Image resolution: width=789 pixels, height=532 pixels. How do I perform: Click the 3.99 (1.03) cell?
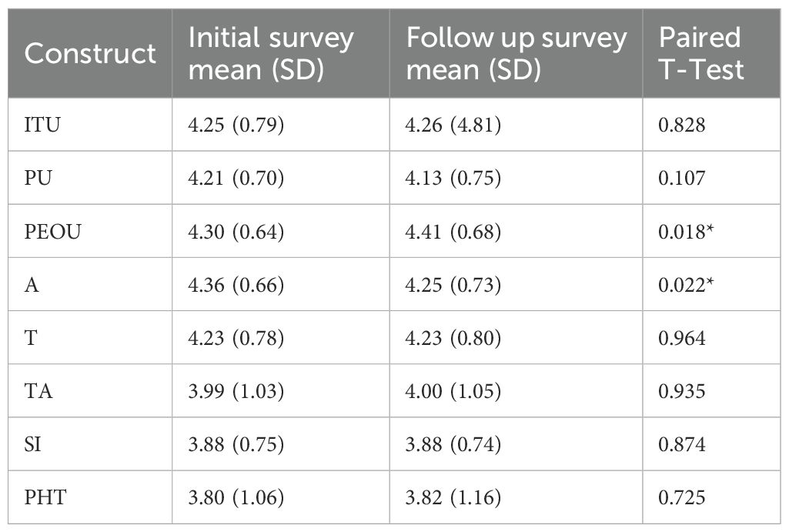[x=236, y=391]
